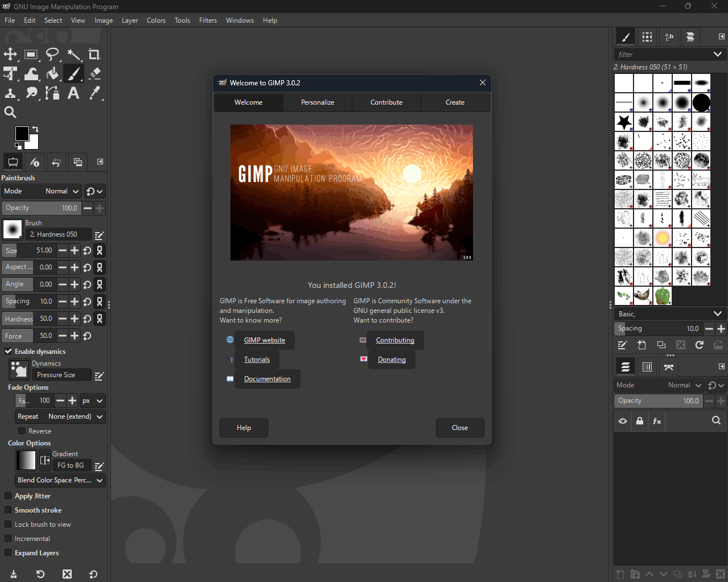This screenshot has height=582, width=728.
Task: Open the Patterns tab in right dock
Action: point(647,37)
